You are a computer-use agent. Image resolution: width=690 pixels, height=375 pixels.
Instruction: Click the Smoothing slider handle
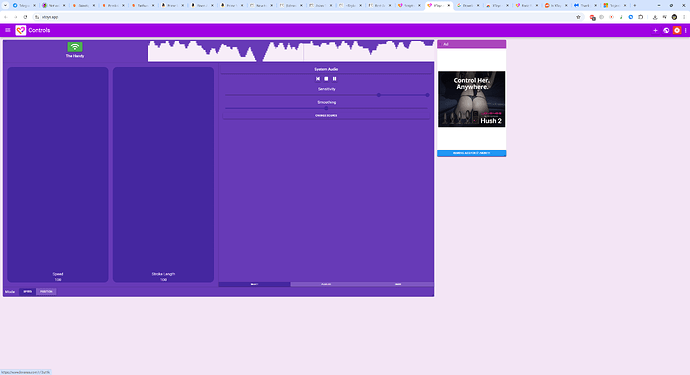(326, 108)
